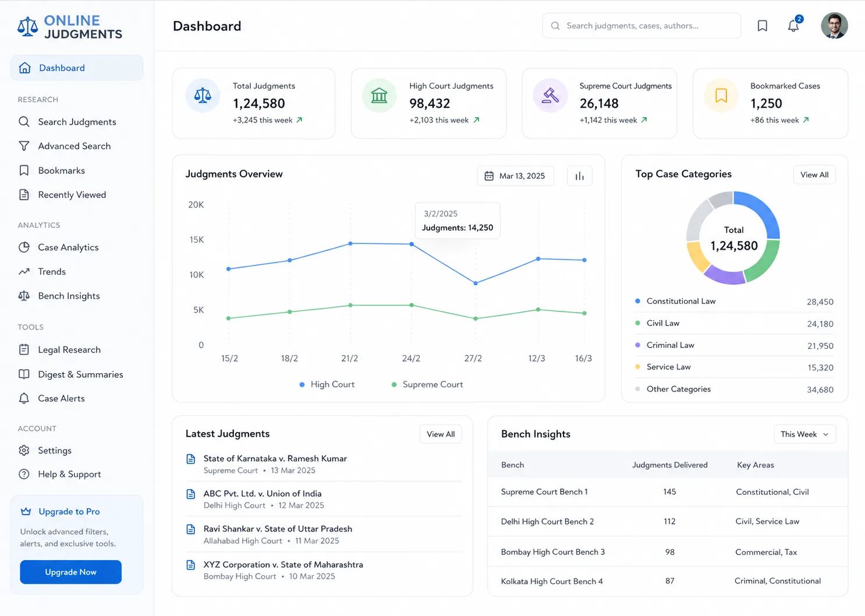Click the Settings gear icon
The image size is (865, 616).
pos(24,451)
